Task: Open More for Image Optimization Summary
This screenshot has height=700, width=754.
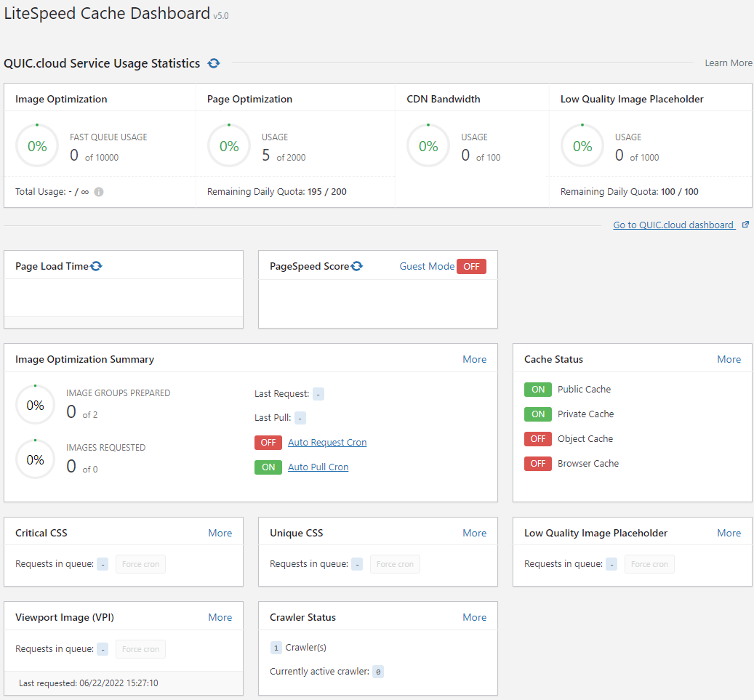Action: (x=474, y=359)
